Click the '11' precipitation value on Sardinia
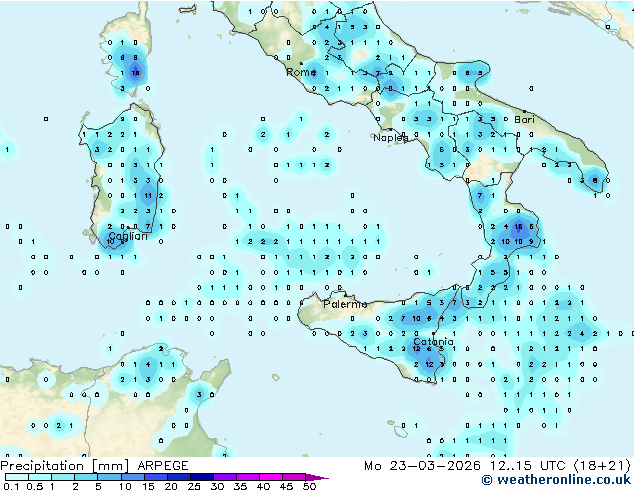Screen dimensions: 634x490 [148, 196]
